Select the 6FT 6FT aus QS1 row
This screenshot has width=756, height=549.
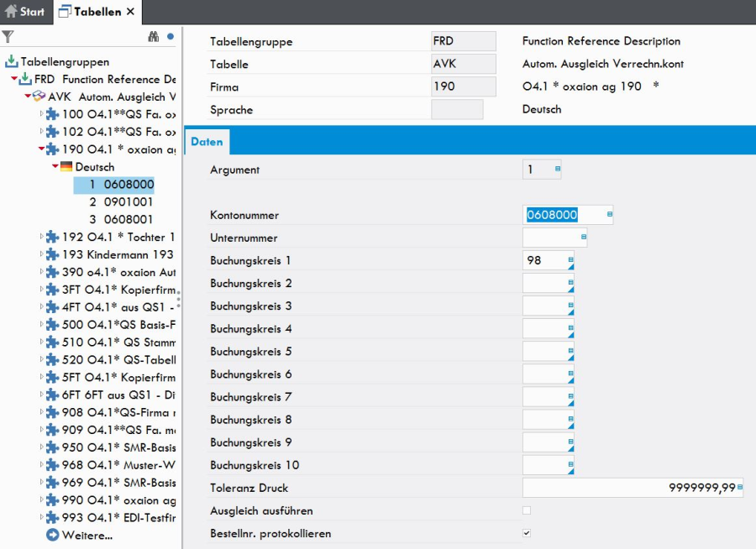coord(118,395)
